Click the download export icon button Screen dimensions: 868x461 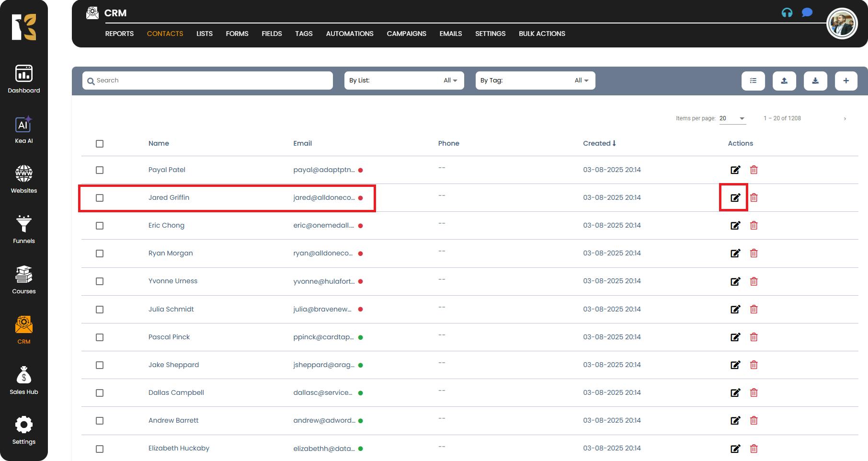(815, 81)
